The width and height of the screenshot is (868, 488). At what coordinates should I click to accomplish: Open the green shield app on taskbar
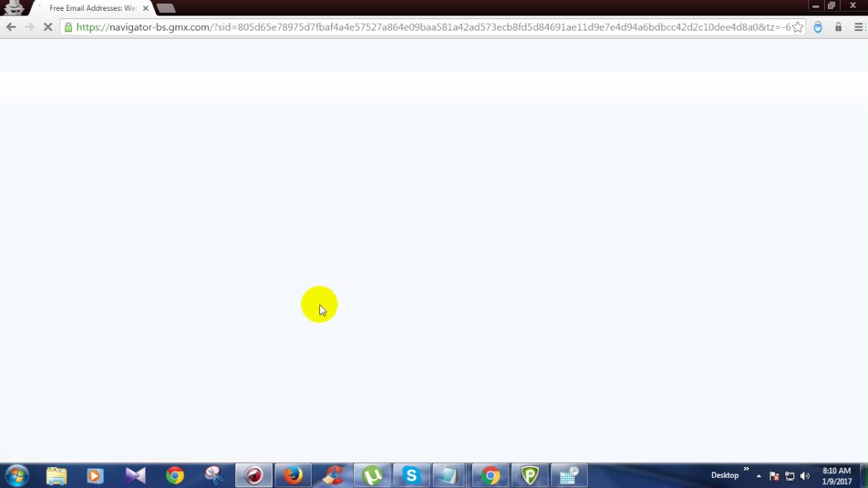[530, 476]
